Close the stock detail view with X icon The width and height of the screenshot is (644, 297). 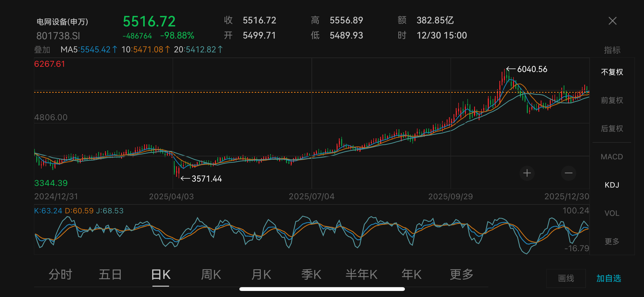tap(613, 21)
